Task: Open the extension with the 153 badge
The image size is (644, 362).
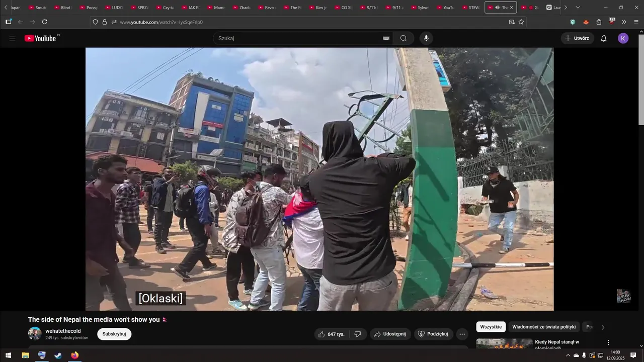Action: [x=612, y=21]
